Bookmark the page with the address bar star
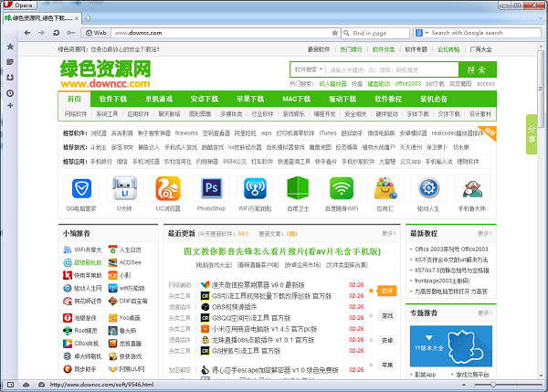 pyautogui.click(x=334, y=33)
